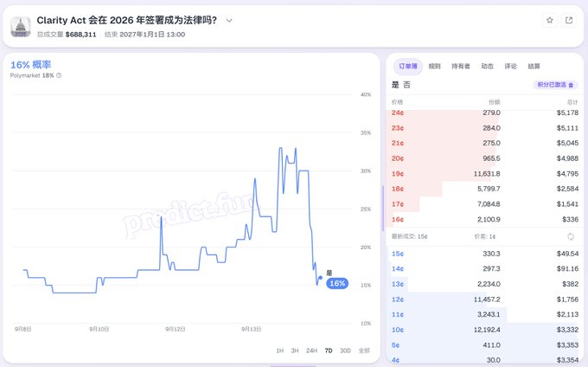Screen dimensions: 588x367
Task: Click the Capitol building market thumbnail
Action: 21,27
